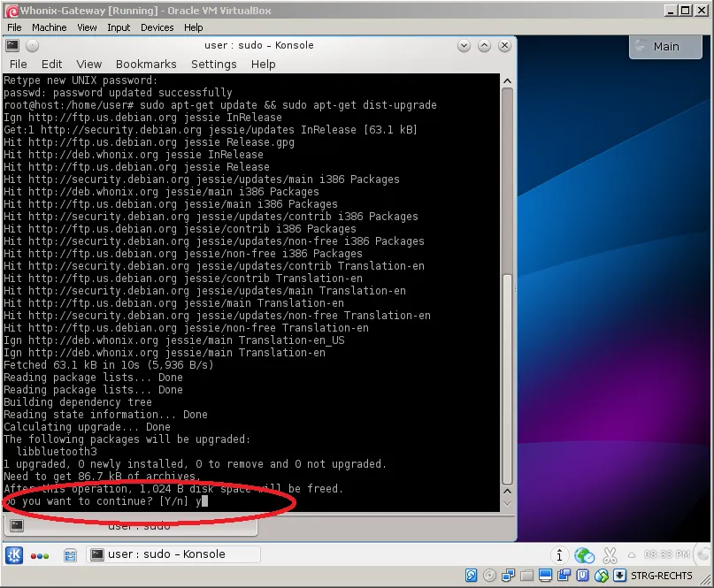Click the VirtualBox window resize grip corner

click(x=706, y=579)
